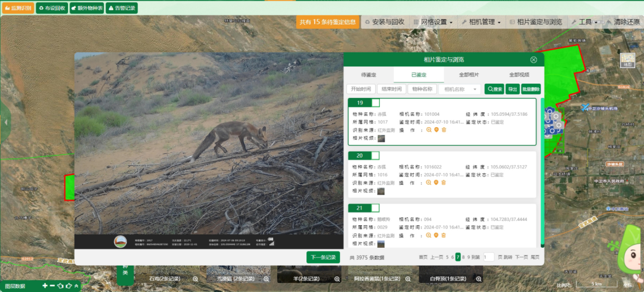
Task: Switch to the 全部视频 tab
Action: [519, 75]
